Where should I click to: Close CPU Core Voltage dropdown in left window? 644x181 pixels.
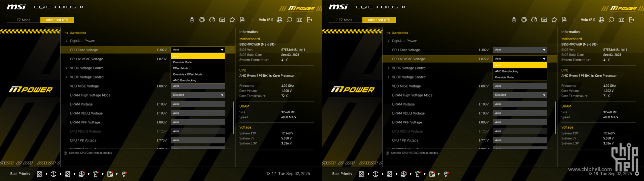pyautogui.click(x=198, y=50)
